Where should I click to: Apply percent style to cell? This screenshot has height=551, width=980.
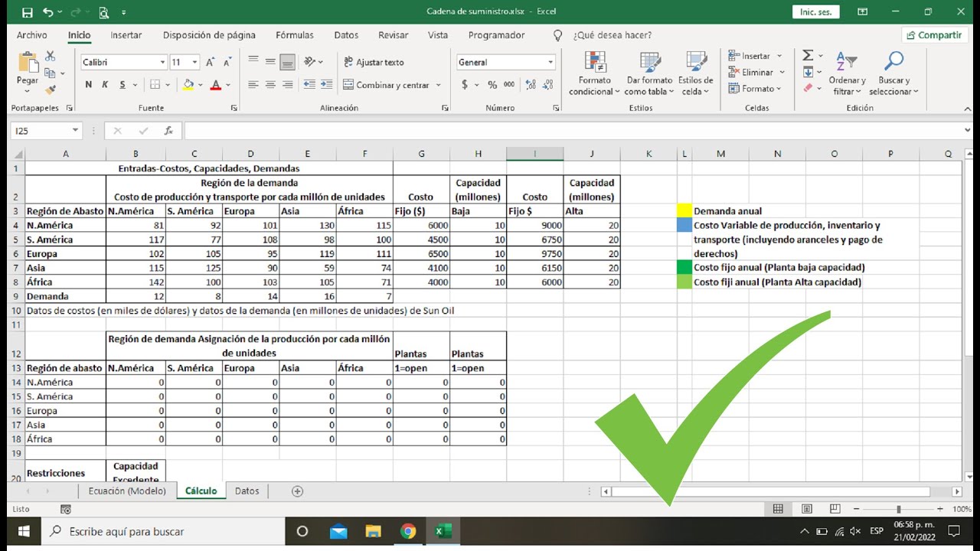pyautogui.click(x=492, y=85)
